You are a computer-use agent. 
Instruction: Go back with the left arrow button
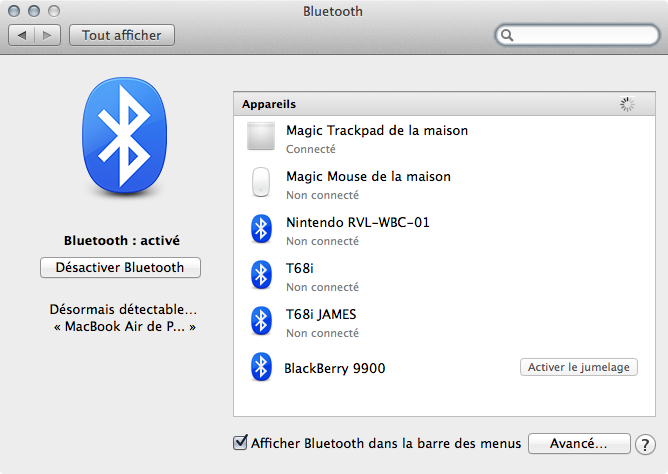[22, 35]
